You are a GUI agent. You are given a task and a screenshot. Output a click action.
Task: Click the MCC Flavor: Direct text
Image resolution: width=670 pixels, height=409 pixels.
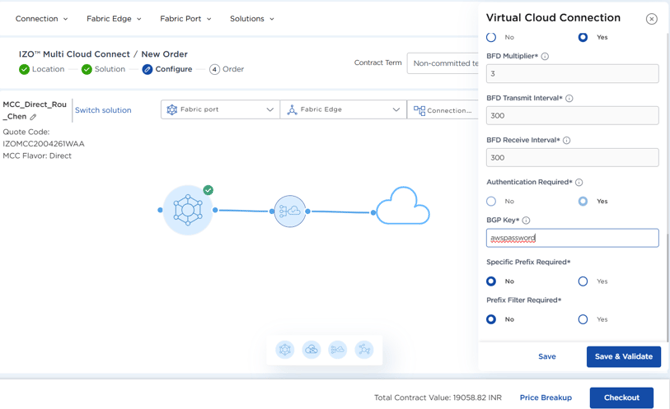tap(37, 156)
